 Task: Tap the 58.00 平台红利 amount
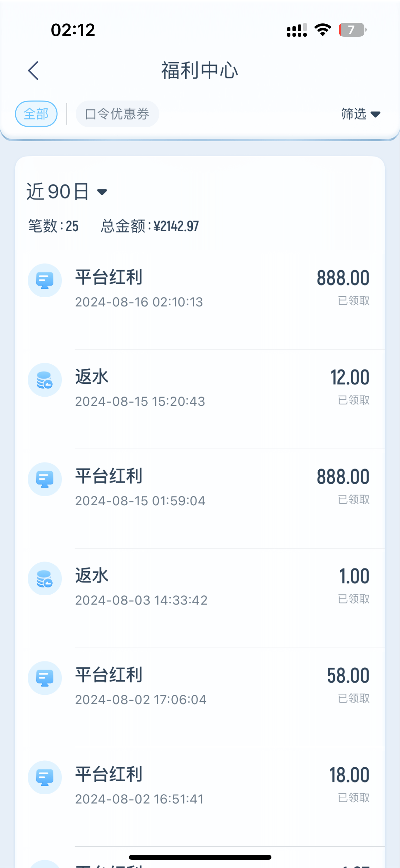pos(348,675)
